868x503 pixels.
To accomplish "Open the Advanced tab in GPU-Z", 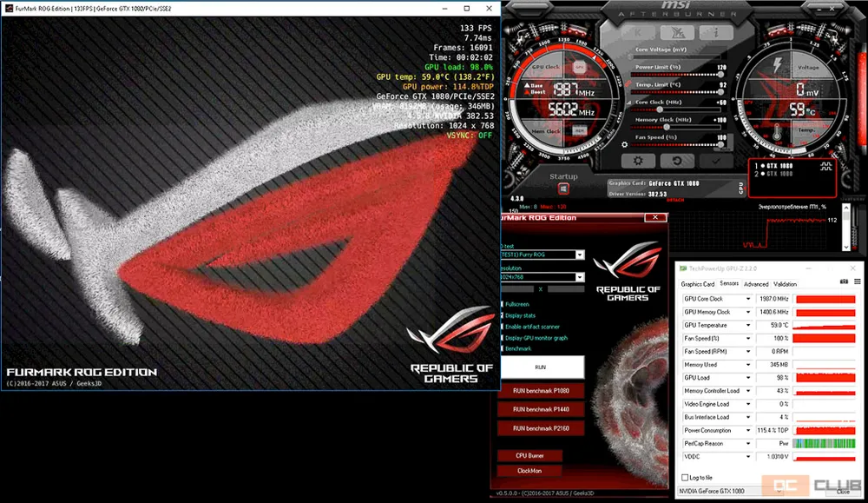I will click(756, 284).
